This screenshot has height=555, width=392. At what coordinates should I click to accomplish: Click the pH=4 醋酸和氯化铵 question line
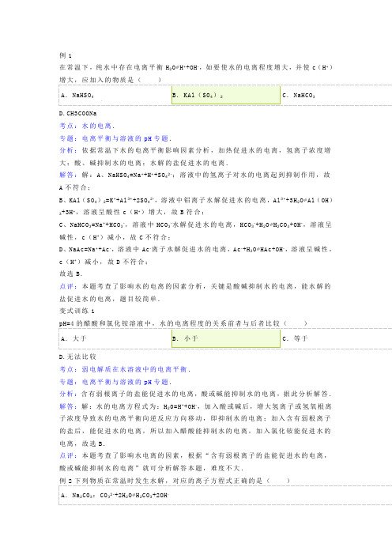[x=183, y=323]
